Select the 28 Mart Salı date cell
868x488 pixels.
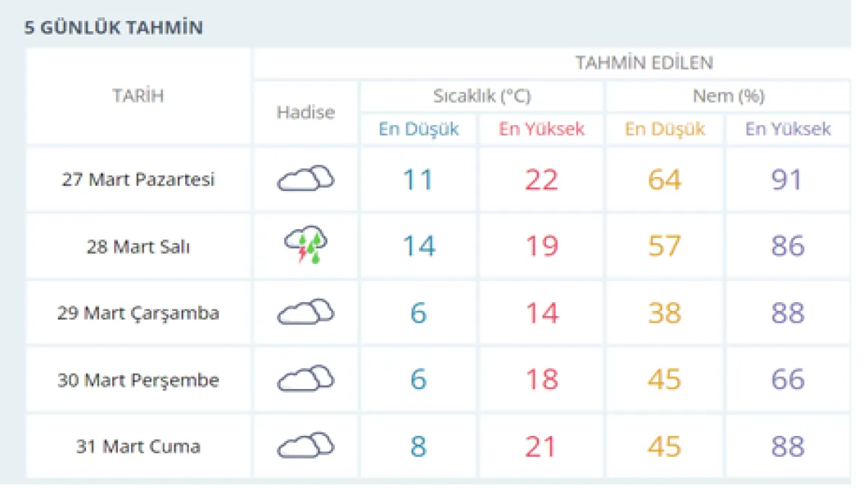[x=138, y=247]
